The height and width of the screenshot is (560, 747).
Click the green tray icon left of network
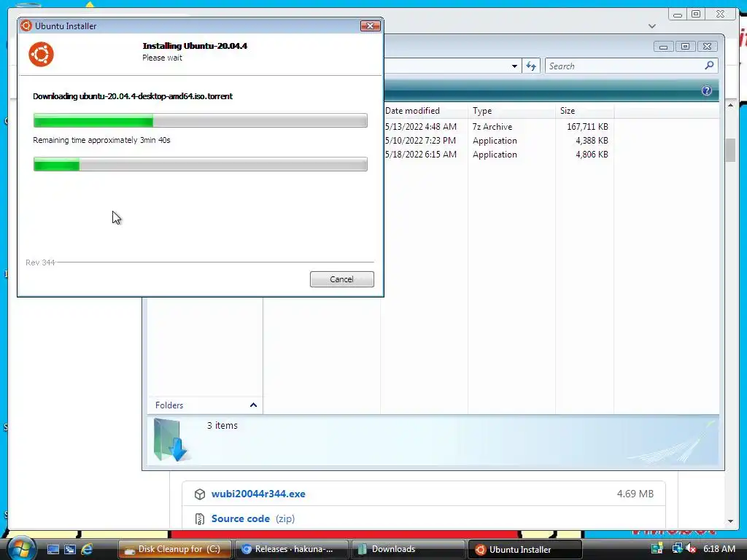point(657,548)
